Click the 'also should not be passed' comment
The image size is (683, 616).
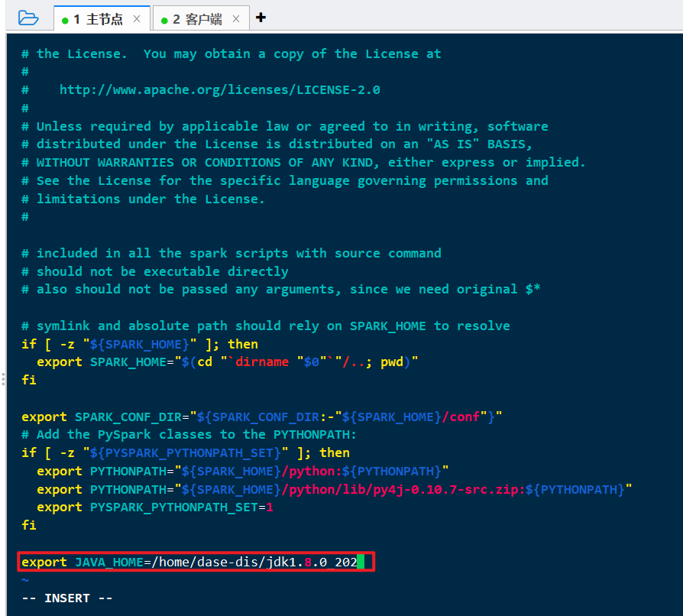tap(281, 289)
